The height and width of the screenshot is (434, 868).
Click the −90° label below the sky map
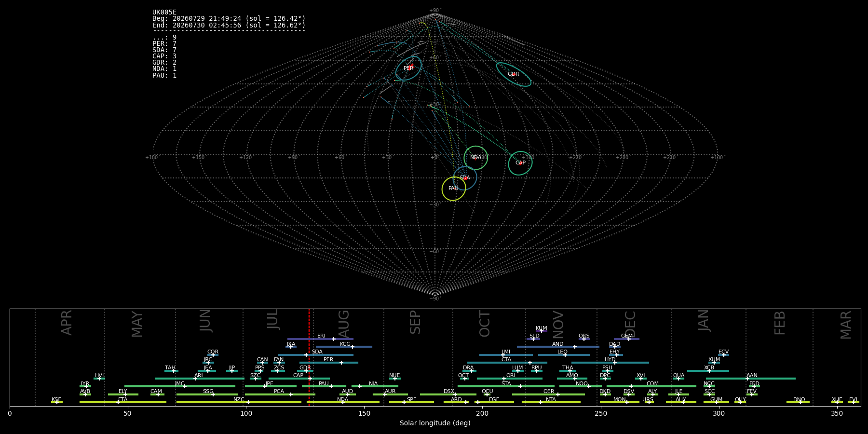point(435,299)
